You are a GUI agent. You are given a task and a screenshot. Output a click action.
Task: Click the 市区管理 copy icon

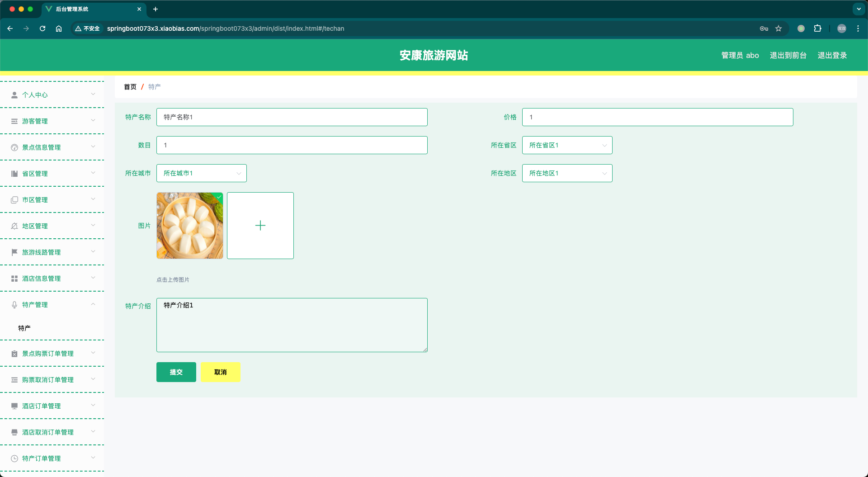[14, 200]
